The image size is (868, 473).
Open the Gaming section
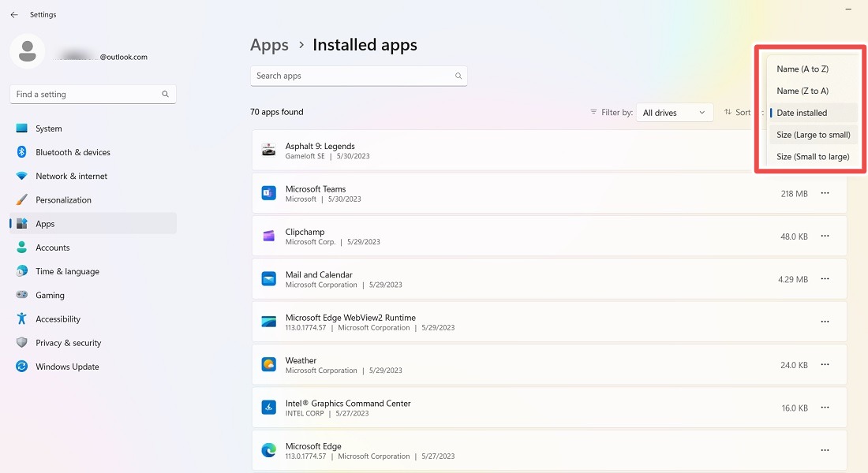[x=51, y=294]
